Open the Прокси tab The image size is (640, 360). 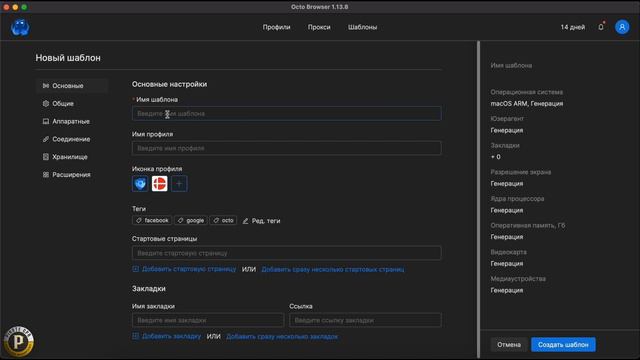coord(319,27)
